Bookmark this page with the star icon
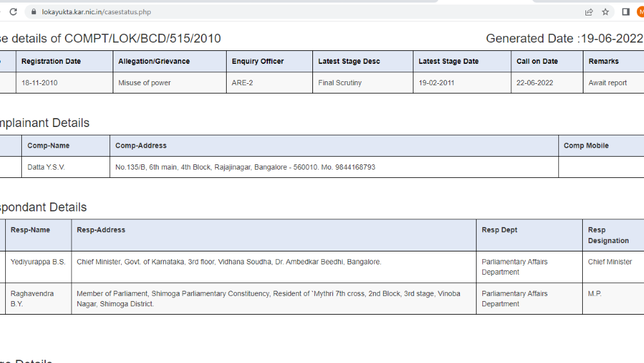644x363 pixels. point(605,12)
